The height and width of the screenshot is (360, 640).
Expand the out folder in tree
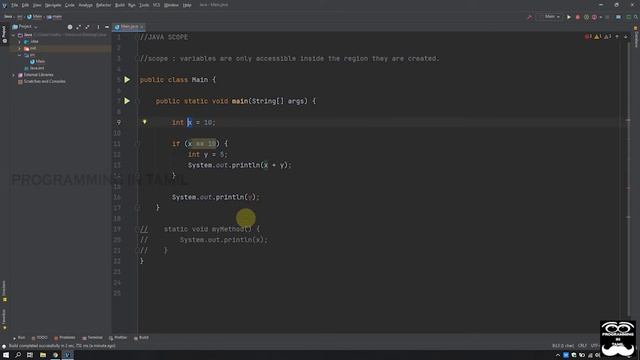tap(20, 48)
